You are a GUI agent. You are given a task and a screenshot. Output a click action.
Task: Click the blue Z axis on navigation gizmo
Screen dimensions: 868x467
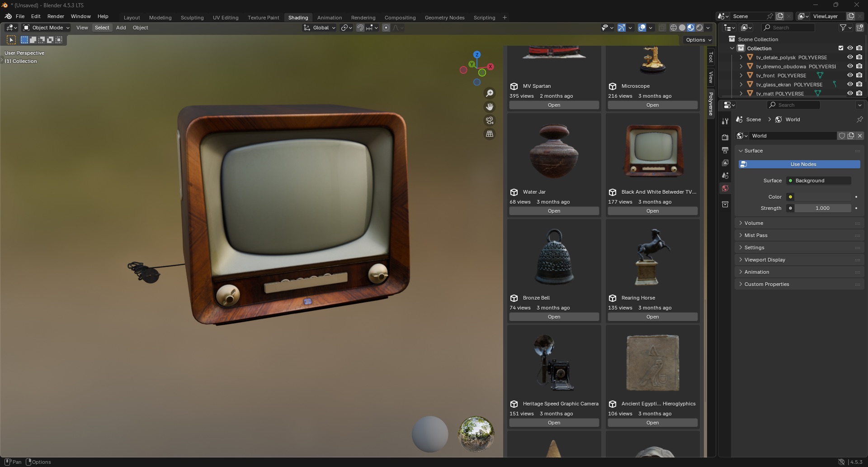[477, 54]
